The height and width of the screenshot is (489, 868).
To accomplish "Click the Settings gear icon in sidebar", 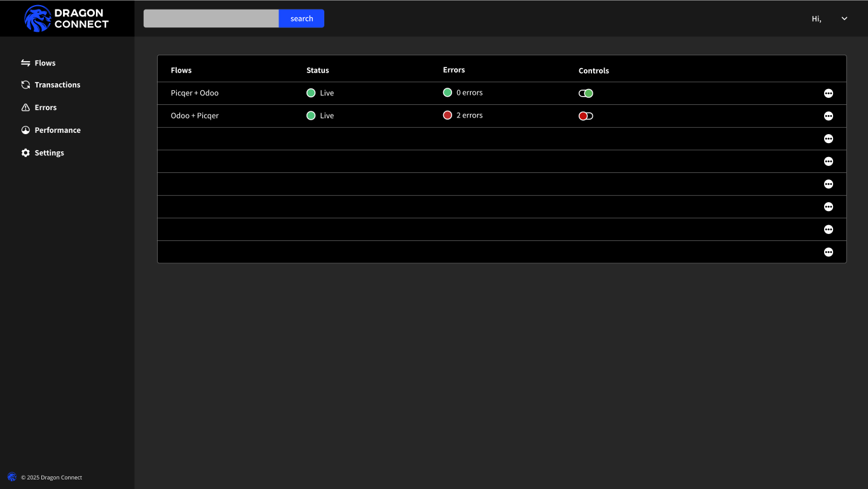I will [x=25, y=153].
